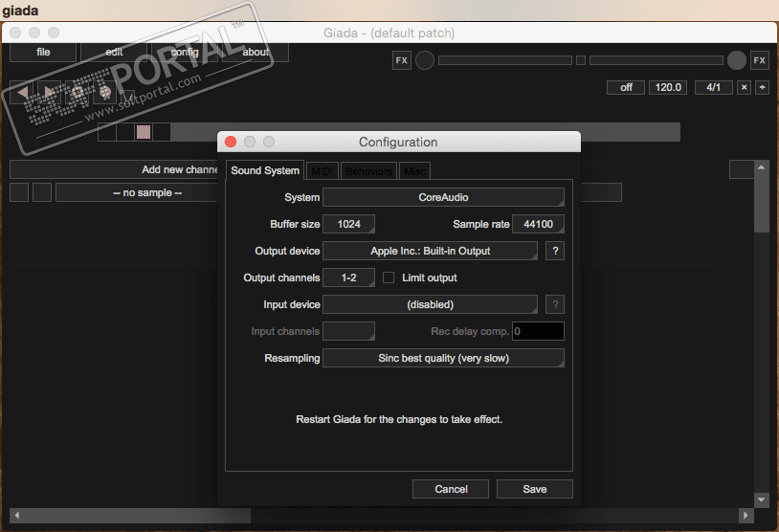The height and width of the screenshot is (532, 779).
Task: Open the Input channels dropdown
Action: tap(348, 331)
